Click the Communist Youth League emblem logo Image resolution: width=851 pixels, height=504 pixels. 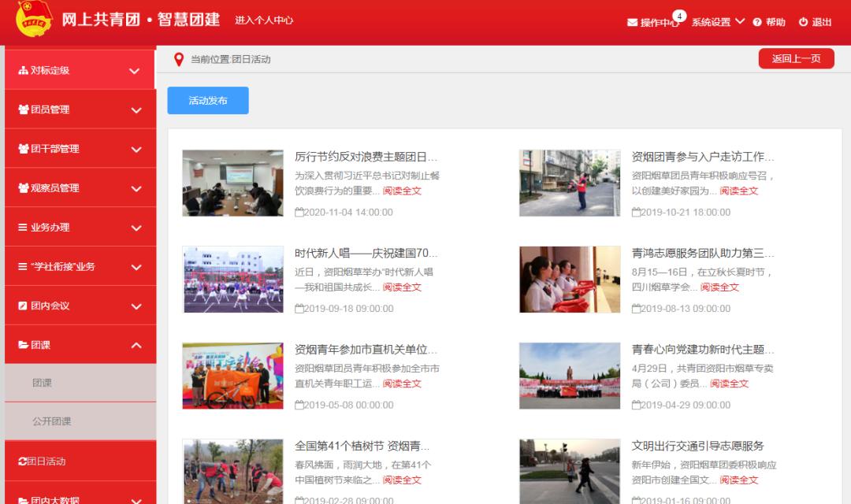click(x=31, y=20)
